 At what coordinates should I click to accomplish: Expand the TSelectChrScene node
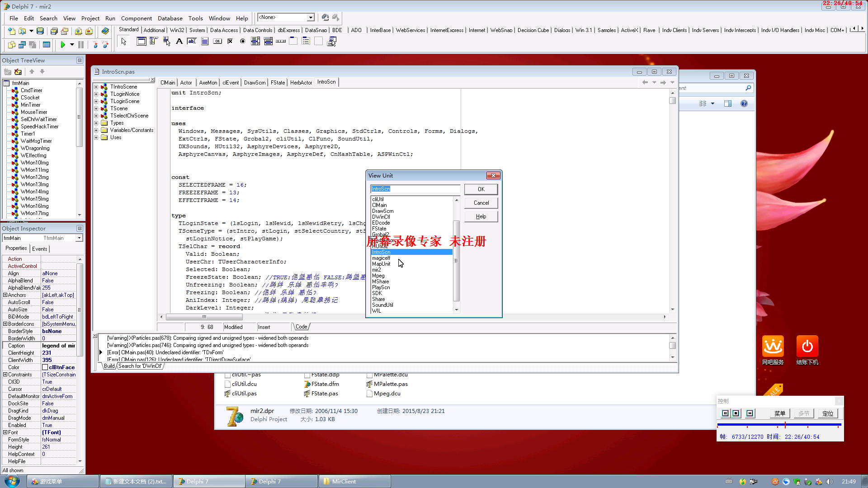click(x=96, y=116)
